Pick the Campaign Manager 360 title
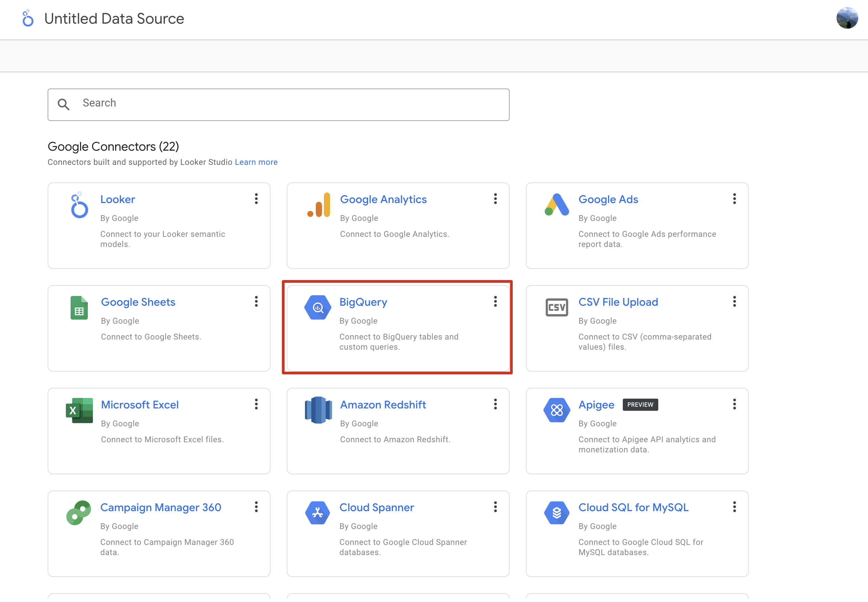Image resolution: width=868 pixels, height=602 pixels. pyautogui.click(x=161, y=508)
